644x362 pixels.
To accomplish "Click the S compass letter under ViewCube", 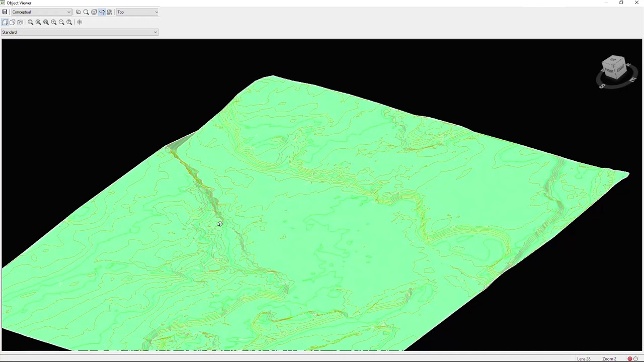I will pyautogui.click(x=602, y=86).
